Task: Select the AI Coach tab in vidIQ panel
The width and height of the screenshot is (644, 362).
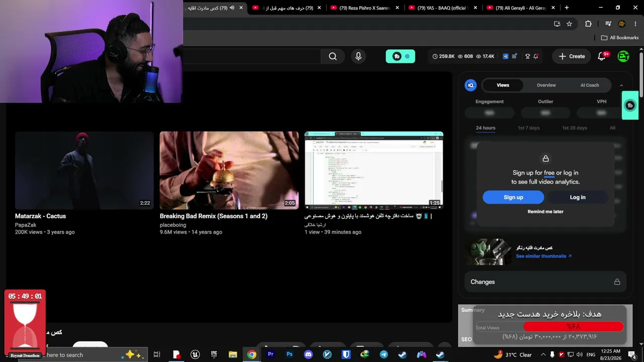Action: tap(590, 85)
